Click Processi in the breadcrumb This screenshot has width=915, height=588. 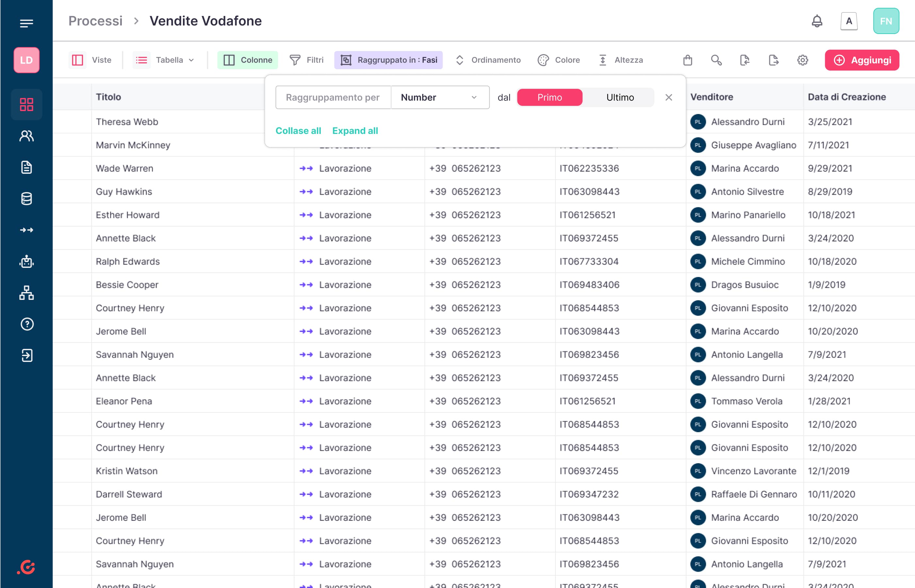(x=95, y=21)
